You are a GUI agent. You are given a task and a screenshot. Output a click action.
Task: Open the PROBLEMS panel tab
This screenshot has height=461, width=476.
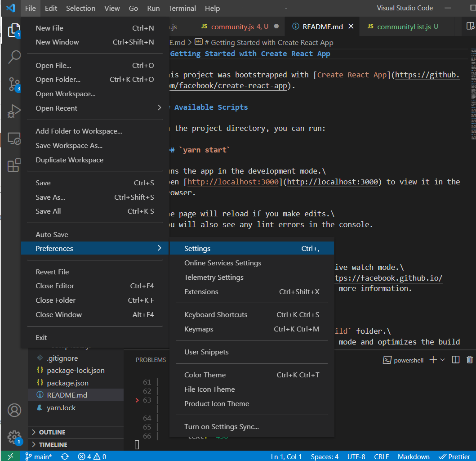tap(151, 360)
